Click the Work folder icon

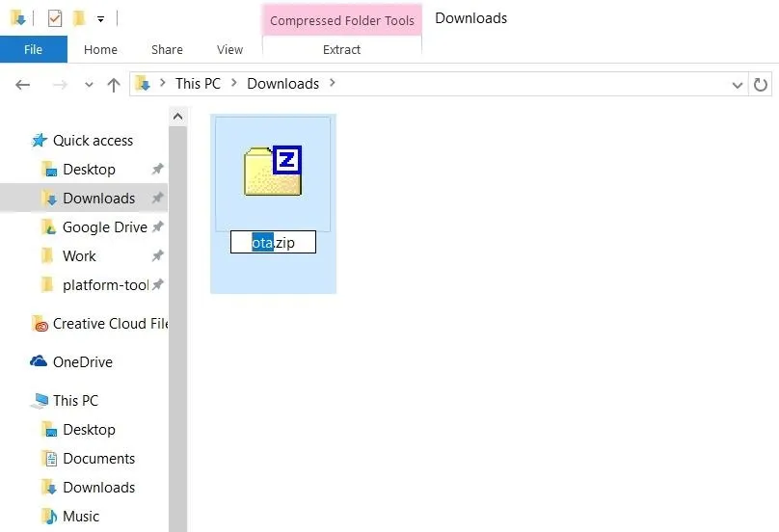(x=47, y=255)
